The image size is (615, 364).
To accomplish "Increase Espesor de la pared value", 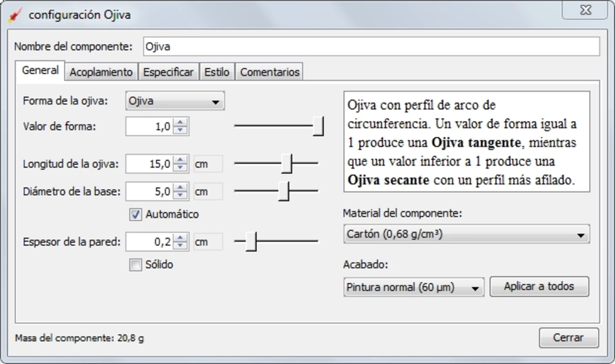I will pos(180,238).
